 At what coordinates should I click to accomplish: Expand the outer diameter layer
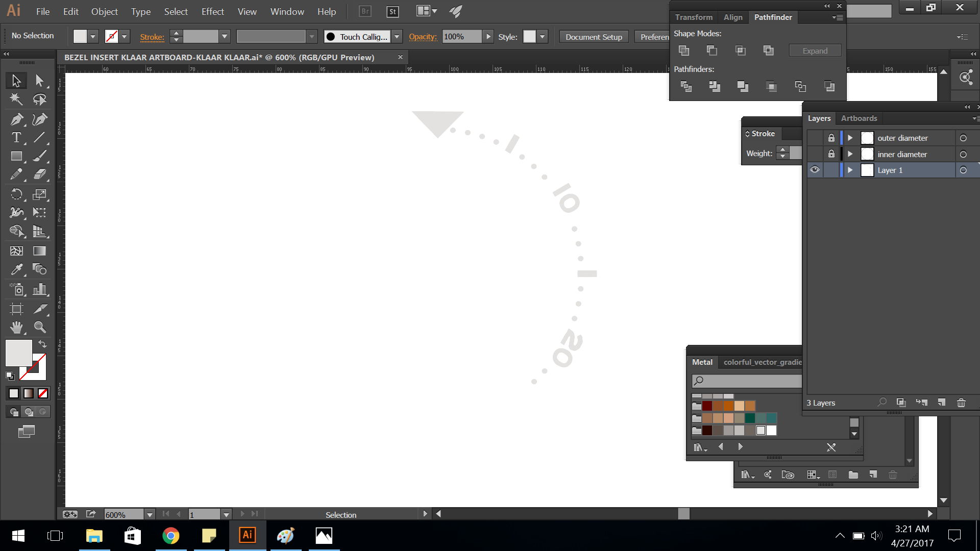coord(850,138)
